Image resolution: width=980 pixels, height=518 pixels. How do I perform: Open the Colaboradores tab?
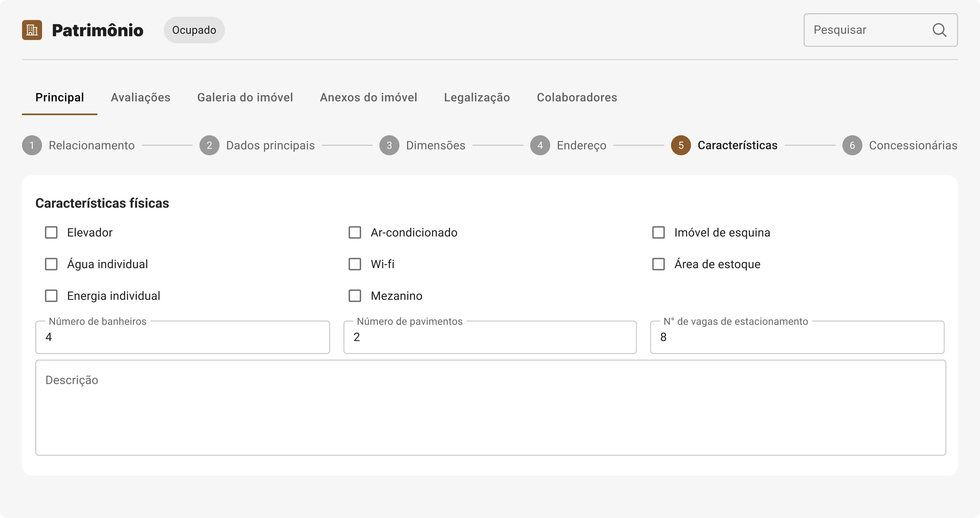577,98
